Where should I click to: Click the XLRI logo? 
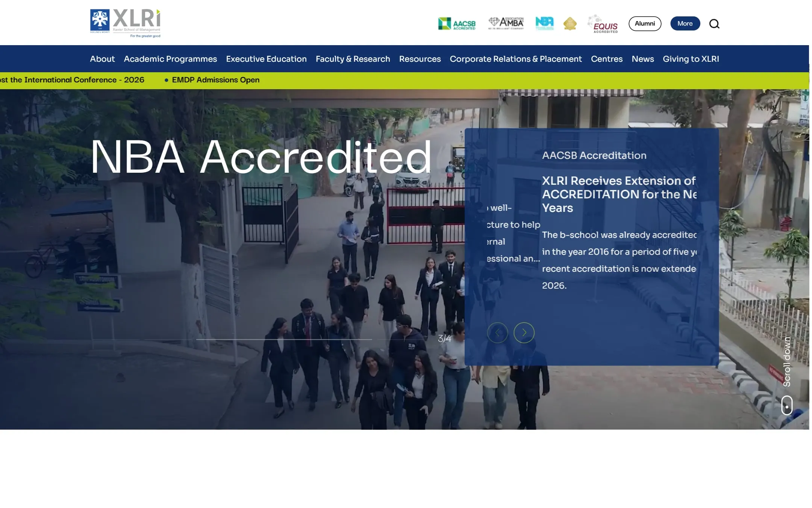click(x=125, y=23)
